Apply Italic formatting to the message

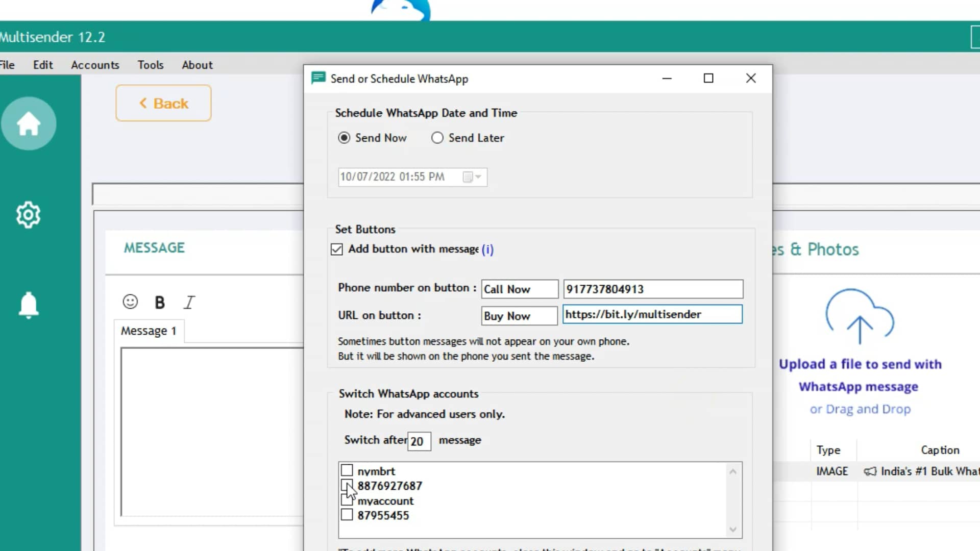pyautogui.click(x=189, y=302)
